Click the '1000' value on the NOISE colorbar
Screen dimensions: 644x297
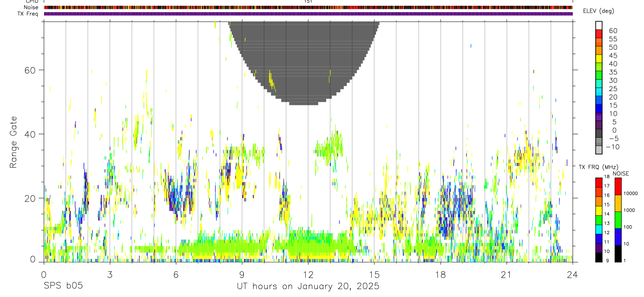click(x=629, y=210)
